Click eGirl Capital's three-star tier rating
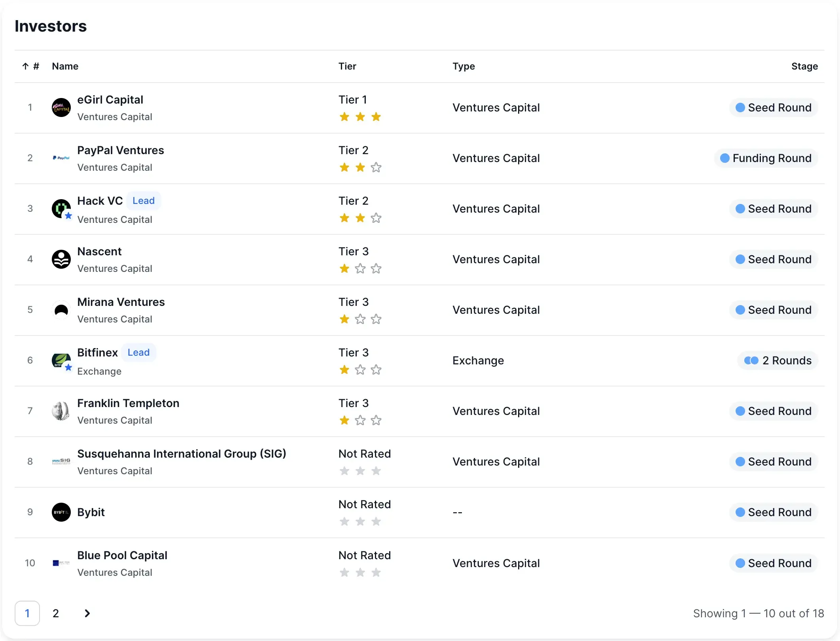This screenshot has height=641, width=840. point(360,117)
